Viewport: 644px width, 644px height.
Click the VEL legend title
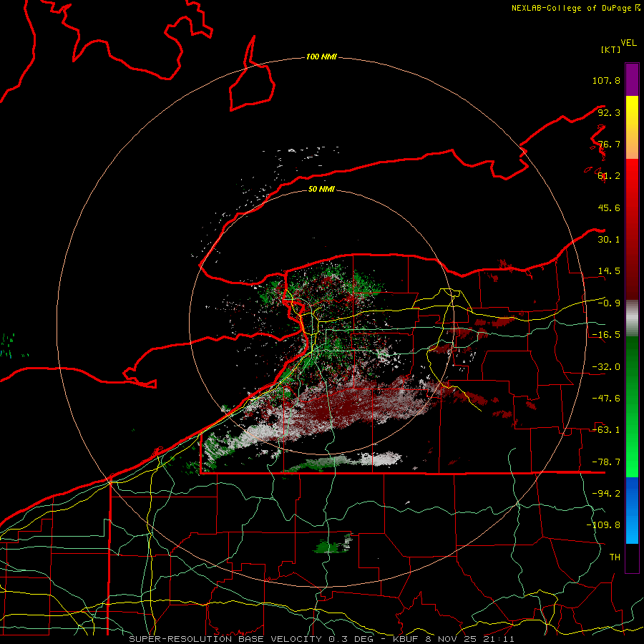click(x=628, y=43)
